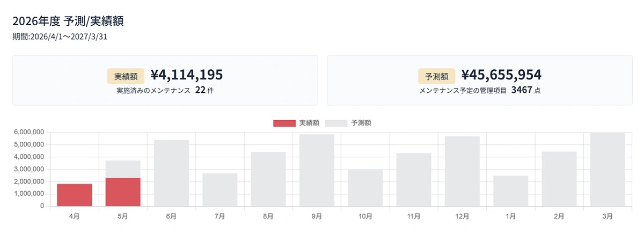Click the 実績額 badge in summary card
Screen dimensions: 644x234
126,76
